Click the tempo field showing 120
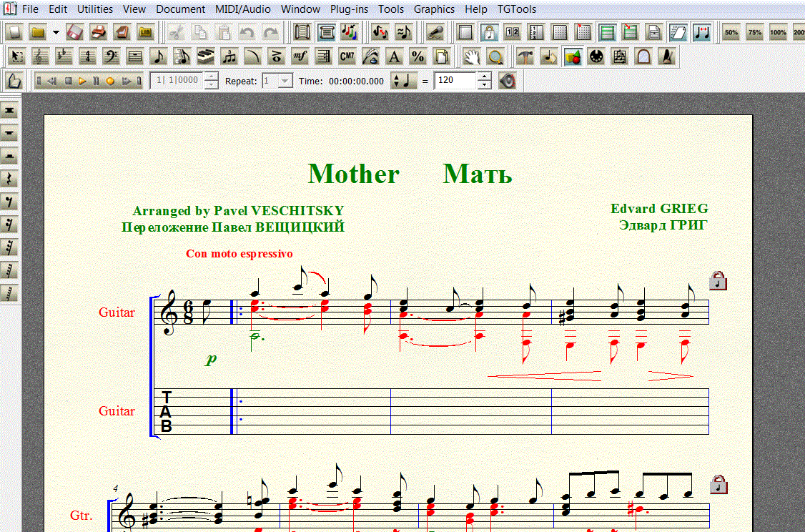 click(456, 81)
